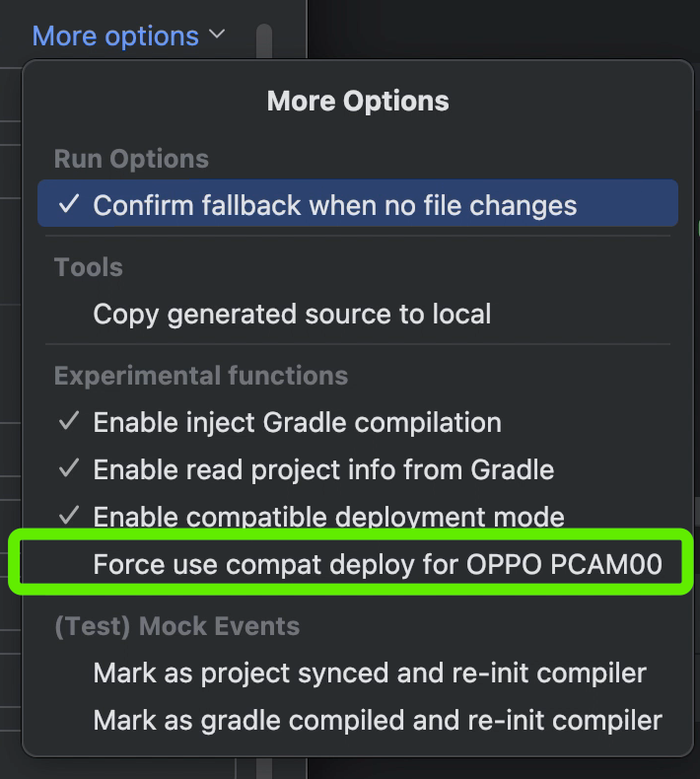This screenshot has height=779, width=700.
Task: Click checkmark icon beside read project info
Action: tap(69, 468)
